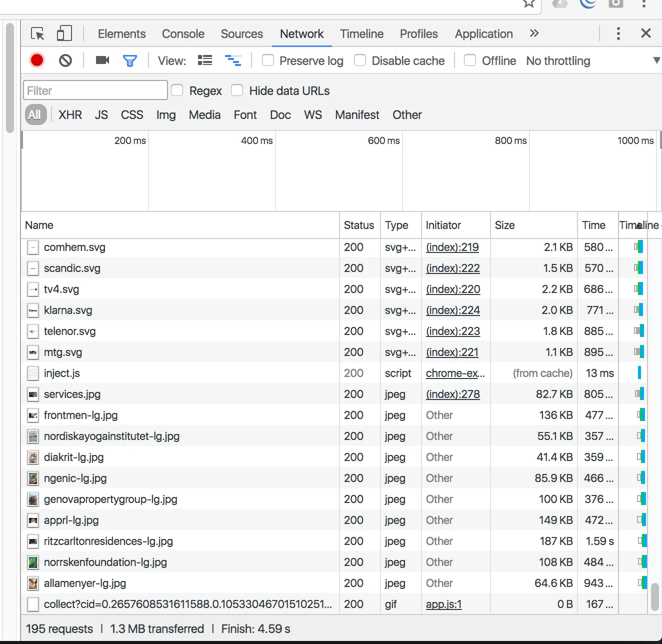662x644 pixels.
Task: Click the requests table vertical scrollbar
Action: [x=655, y=597]
